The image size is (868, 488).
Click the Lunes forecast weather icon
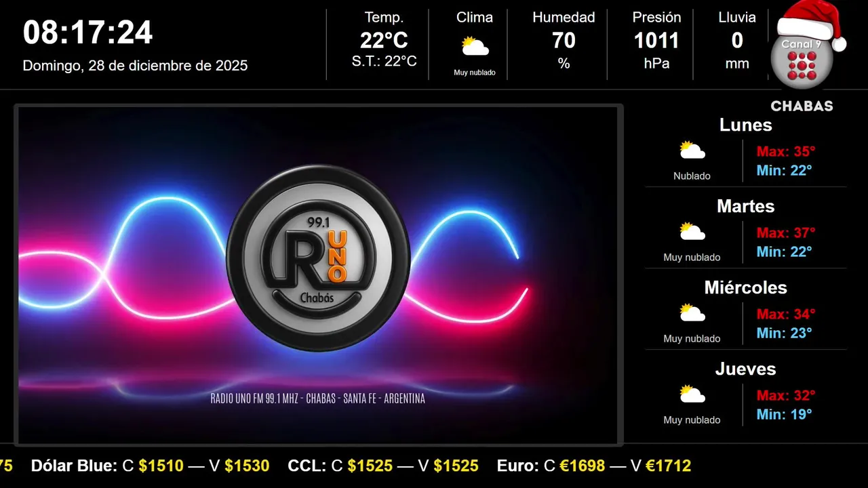[x=692, y=150]
